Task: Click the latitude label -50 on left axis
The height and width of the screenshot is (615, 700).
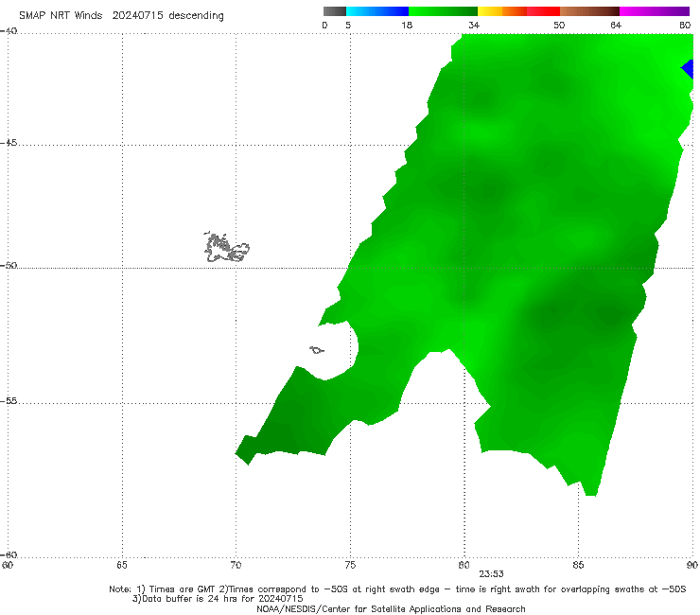Action: (x=9, y=266)
